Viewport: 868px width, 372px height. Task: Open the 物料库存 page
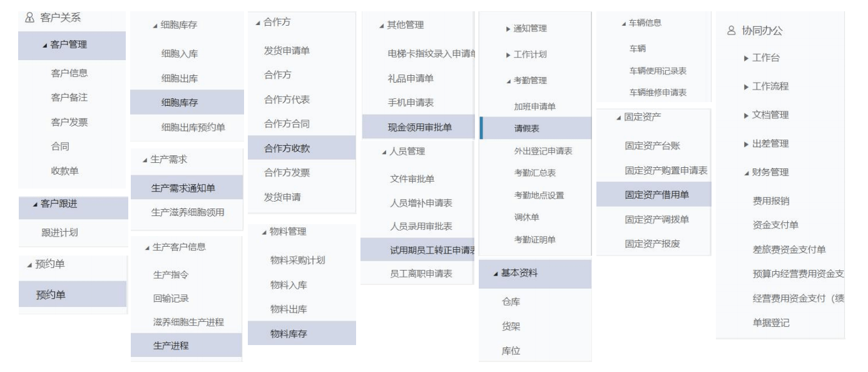click(288, 334)
